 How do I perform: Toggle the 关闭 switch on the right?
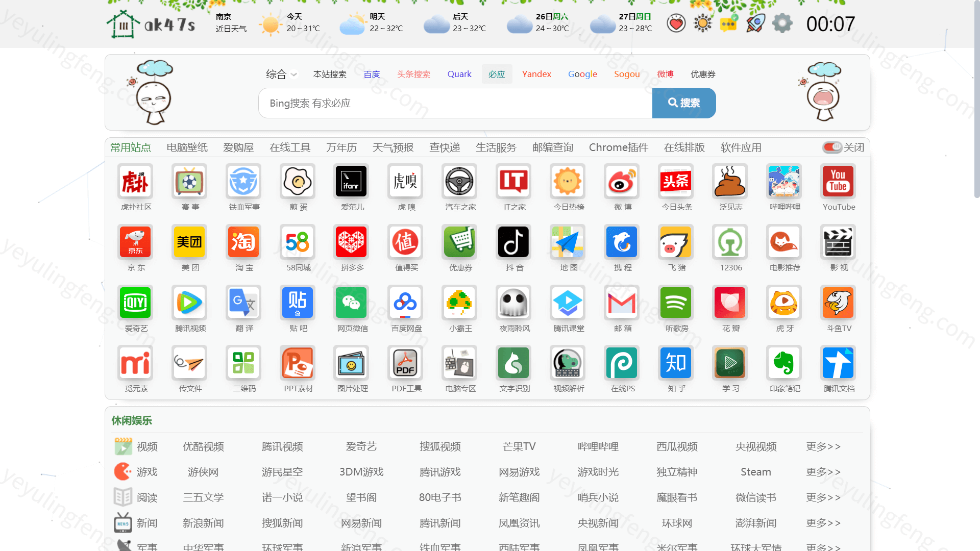pyautogui.click(x=832, y=147)
